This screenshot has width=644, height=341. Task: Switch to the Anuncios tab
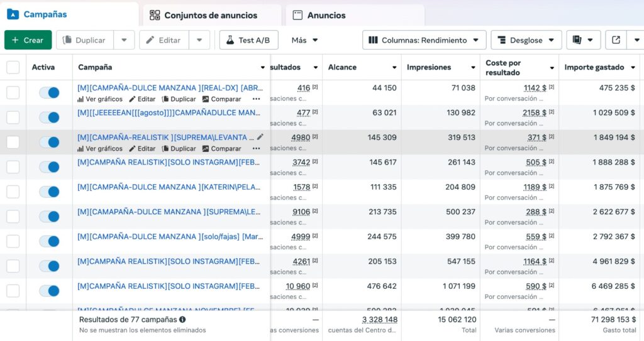click(x=326, y=15)
